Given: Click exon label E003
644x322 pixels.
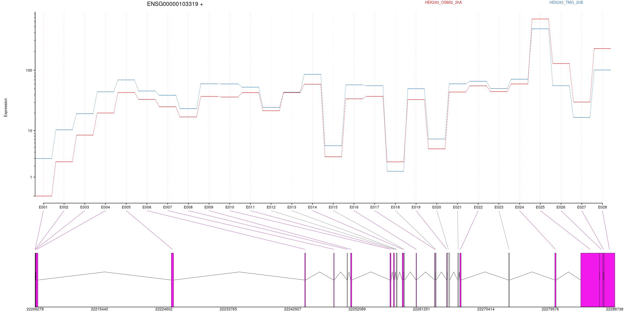Looking at the screenshot, I should tap(85, 207).
